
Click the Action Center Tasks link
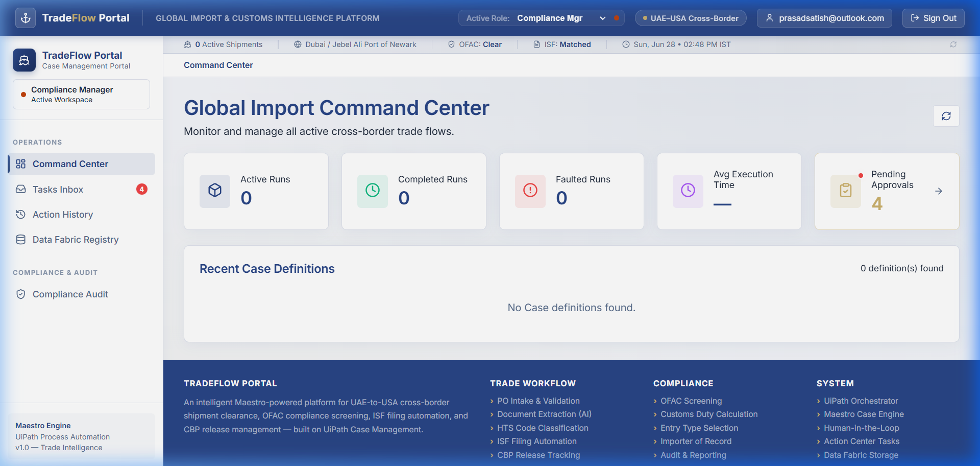pos(862,441)
